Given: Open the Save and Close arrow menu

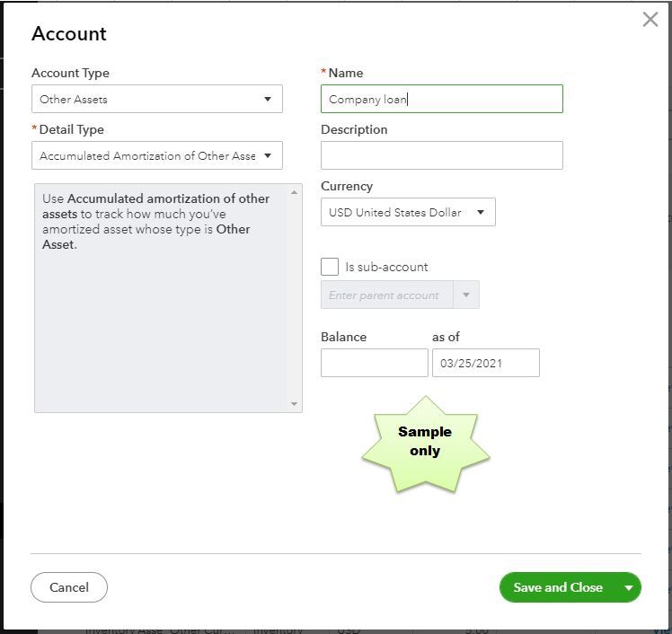Looking at the screenshot, I should click(629, 587).
